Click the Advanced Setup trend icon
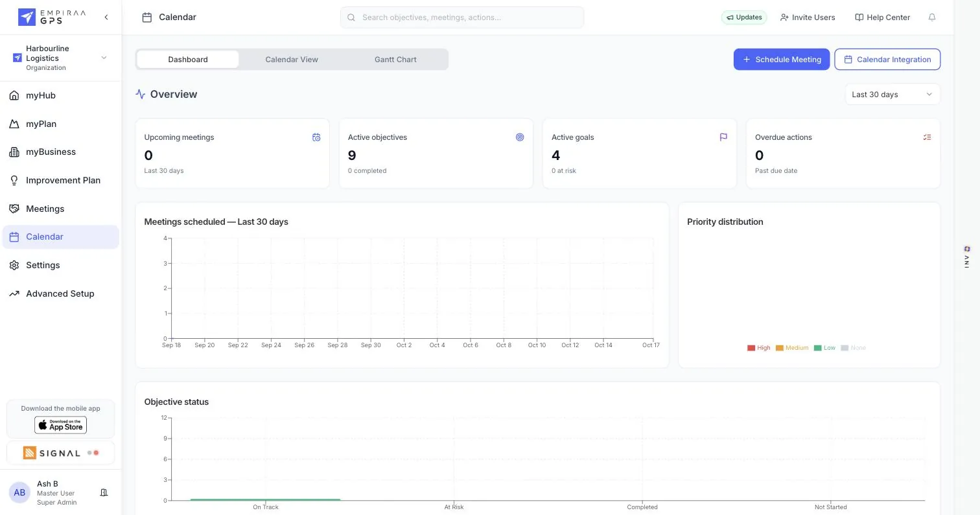 (x=14, y=293)
